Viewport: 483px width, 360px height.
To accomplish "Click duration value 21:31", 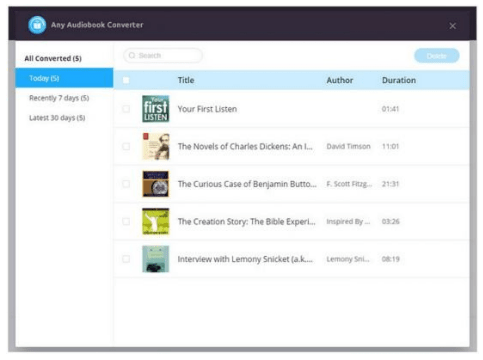I will pos(390,184).
